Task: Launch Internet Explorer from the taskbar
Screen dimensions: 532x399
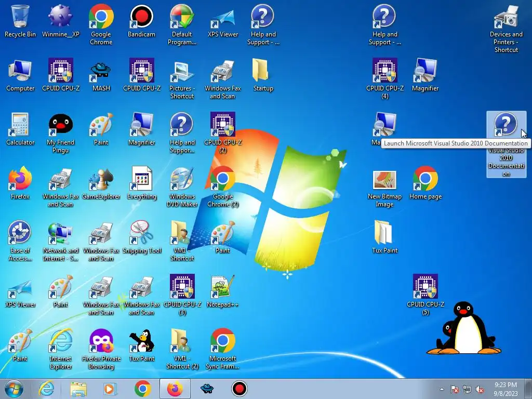Action: [x=46, y=389]
